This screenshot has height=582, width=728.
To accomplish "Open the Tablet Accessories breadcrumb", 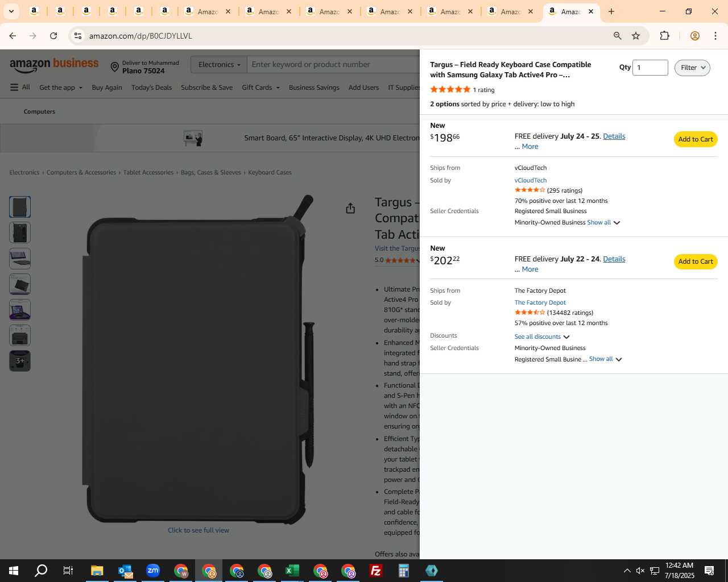I will point(148,173).
